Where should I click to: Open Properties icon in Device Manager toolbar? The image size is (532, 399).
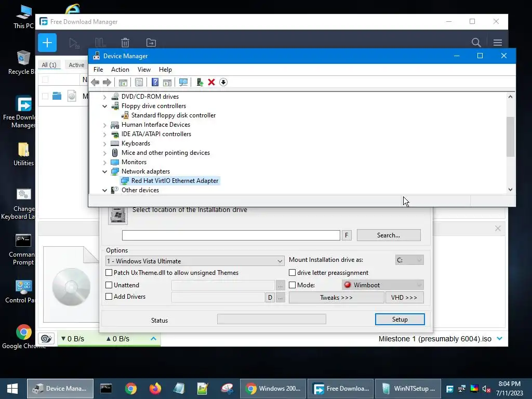pos(139,82)
